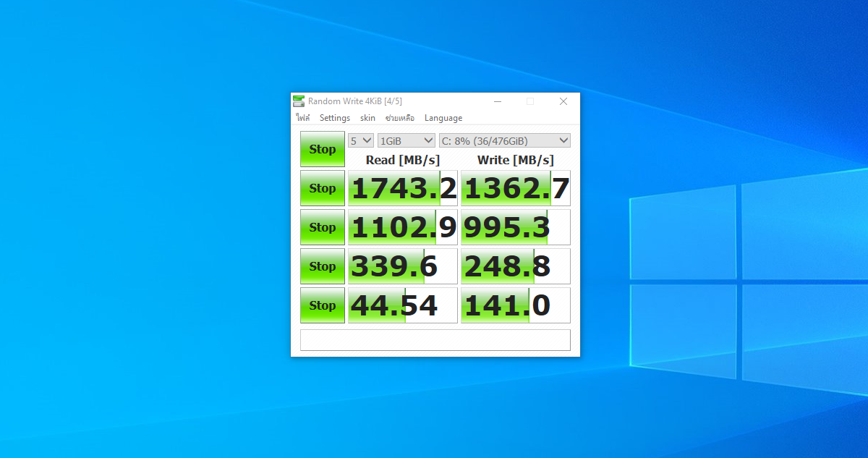Minimize the CrystalDiskMark window

pyautogui.click(x=497, y=101)
